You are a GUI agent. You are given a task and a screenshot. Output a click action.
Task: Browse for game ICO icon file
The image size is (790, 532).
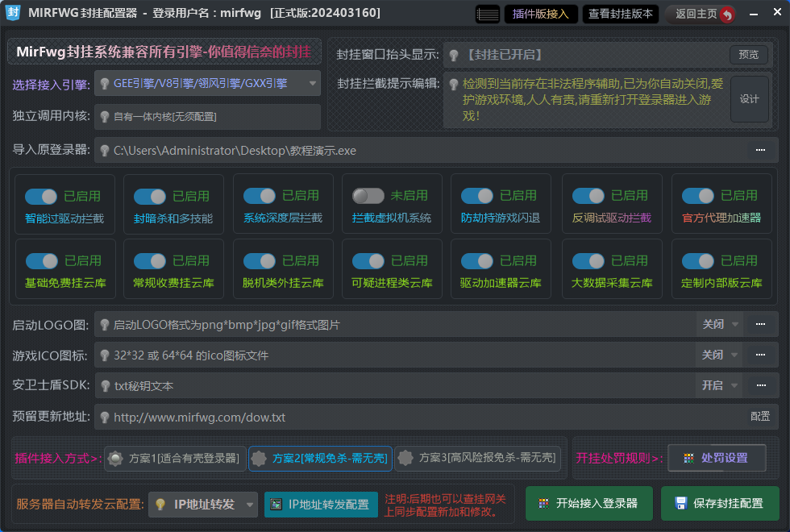(x=760, y=355)
